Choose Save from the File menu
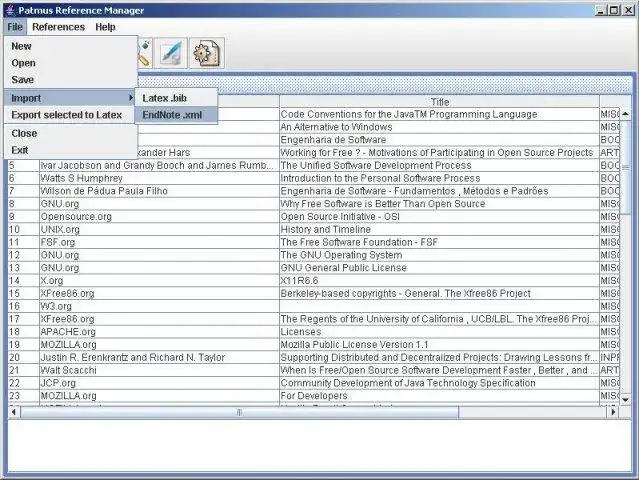 (x=71, y=80)
